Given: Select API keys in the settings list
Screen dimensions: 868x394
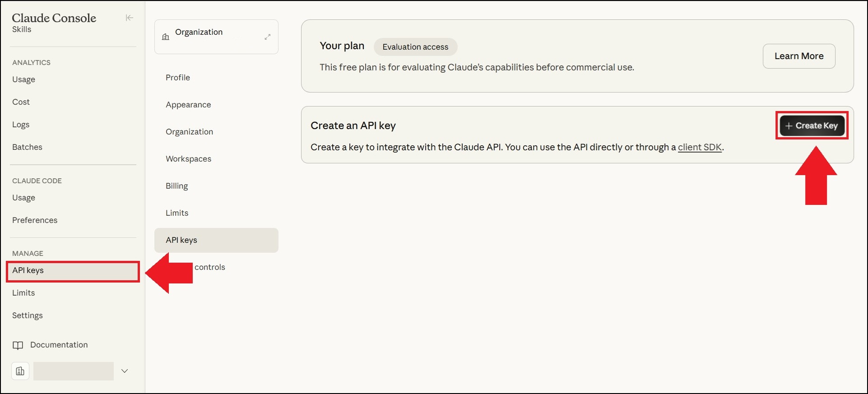Looking at the screenshot, I should tap(216, 240).
